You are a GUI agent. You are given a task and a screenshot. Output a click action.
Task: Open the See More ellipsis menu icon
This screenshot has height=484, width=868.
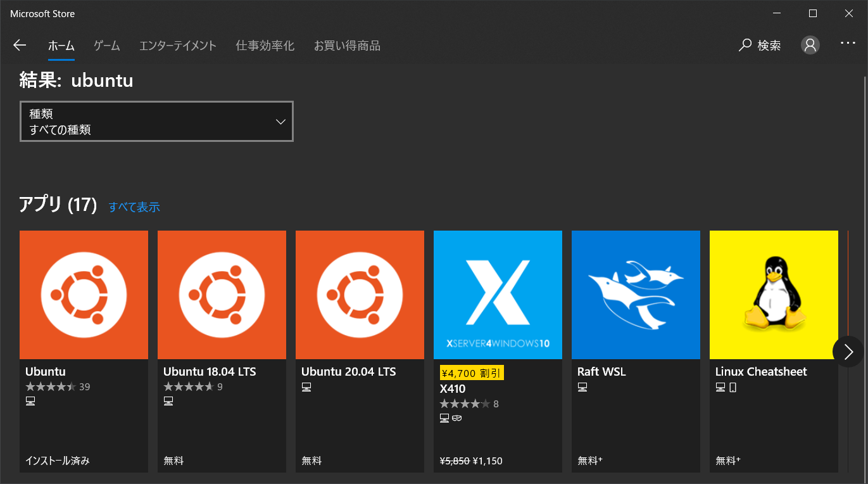[847, 42]
